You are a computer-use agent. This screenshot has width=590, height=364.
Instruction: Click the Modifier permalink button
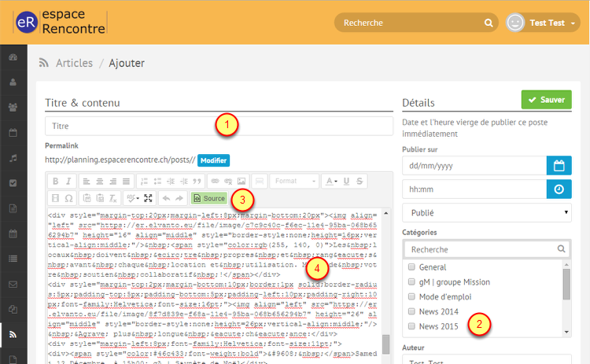click(212, 160)
